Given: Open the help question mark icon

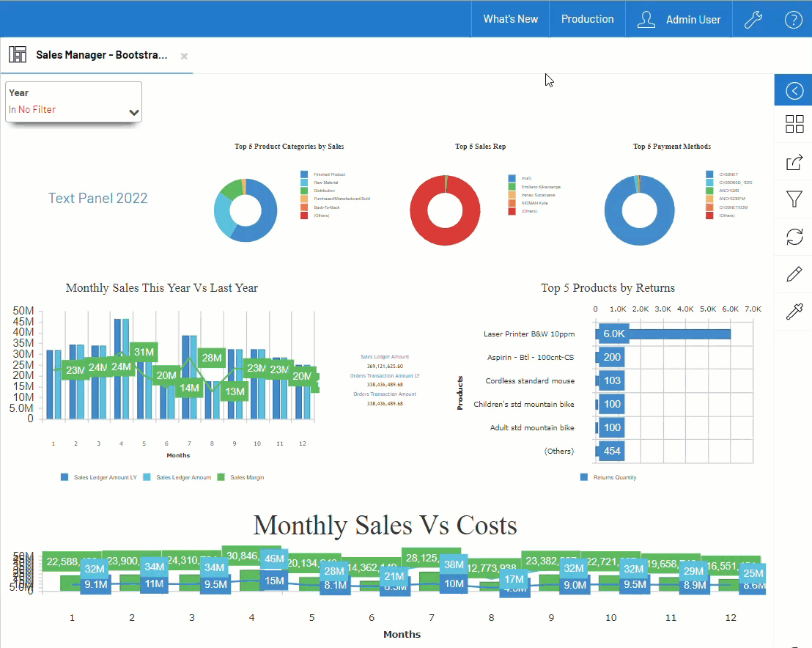Looking at the screenshot, I should 793,20.
